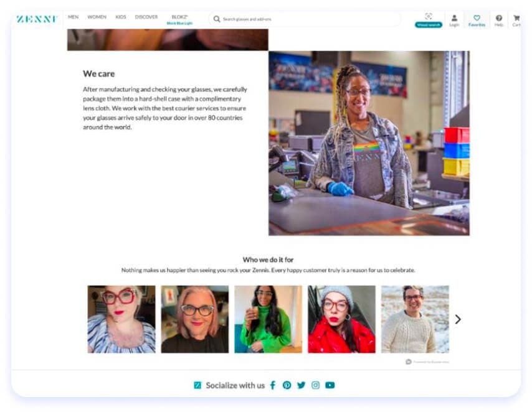This screenshot has width=532, height=412.
Task: Open the MEN menu
Action: (x=73, y=17)
